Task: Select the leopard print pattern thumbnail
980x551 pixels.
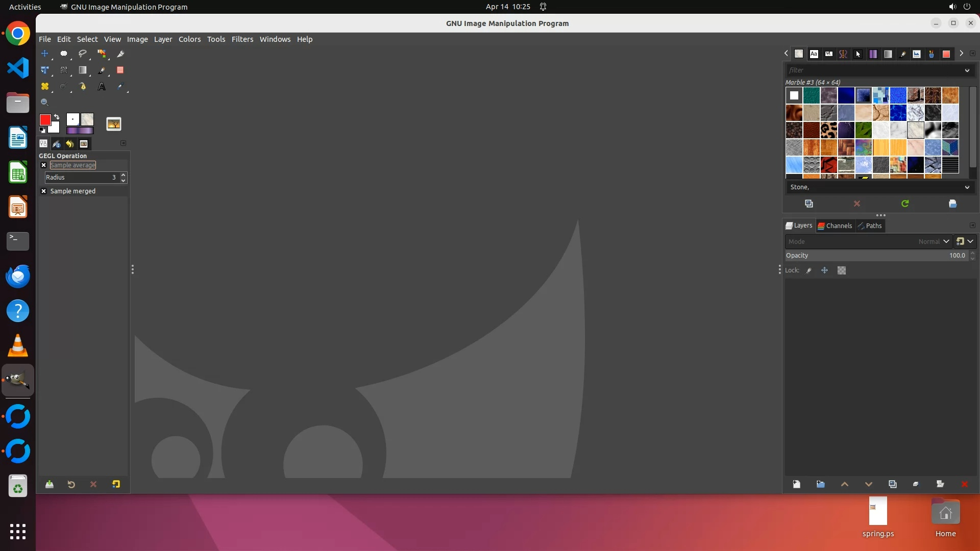Action: point(828,130)
